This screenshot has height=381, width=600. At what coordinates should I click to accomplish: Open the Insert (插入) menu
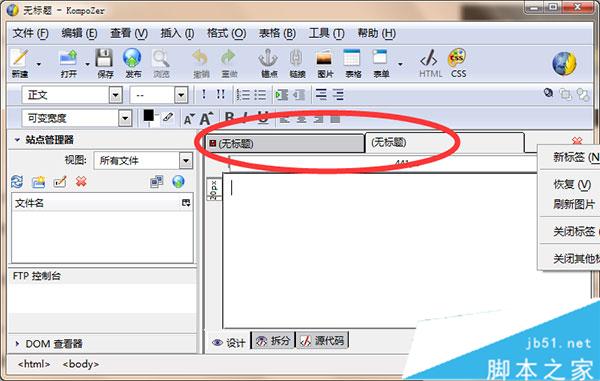coord(177,33)
